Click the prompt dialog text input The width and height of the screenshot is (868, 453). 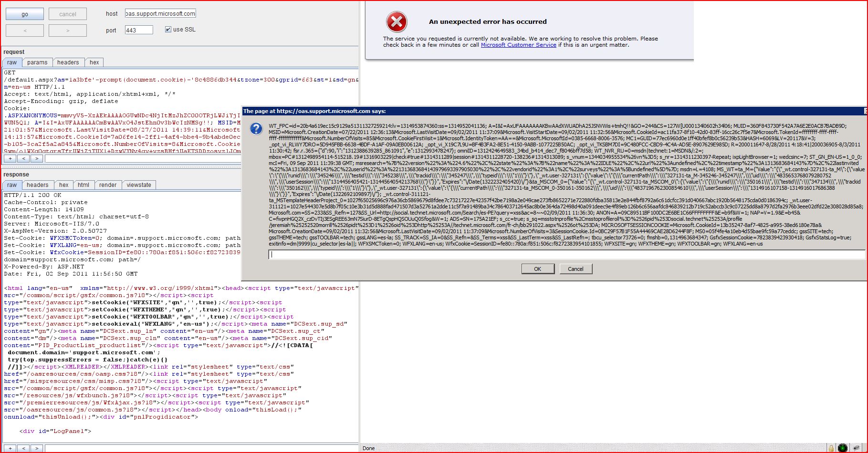click(x=567, y=255)
